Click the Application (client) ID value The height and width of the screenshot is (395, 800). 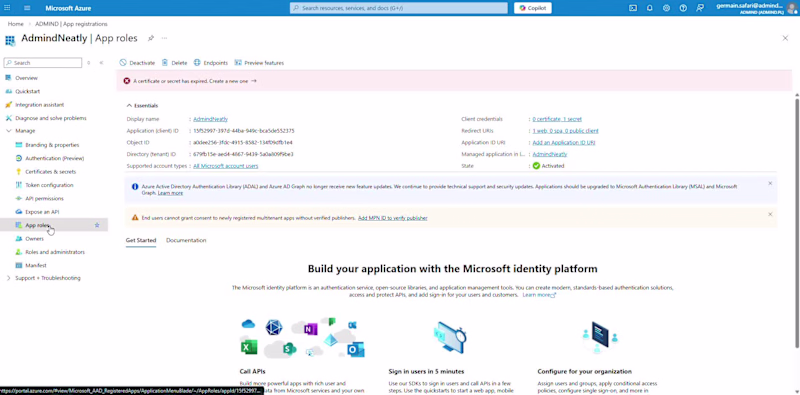pyautogui.click(x=243, y=131)
